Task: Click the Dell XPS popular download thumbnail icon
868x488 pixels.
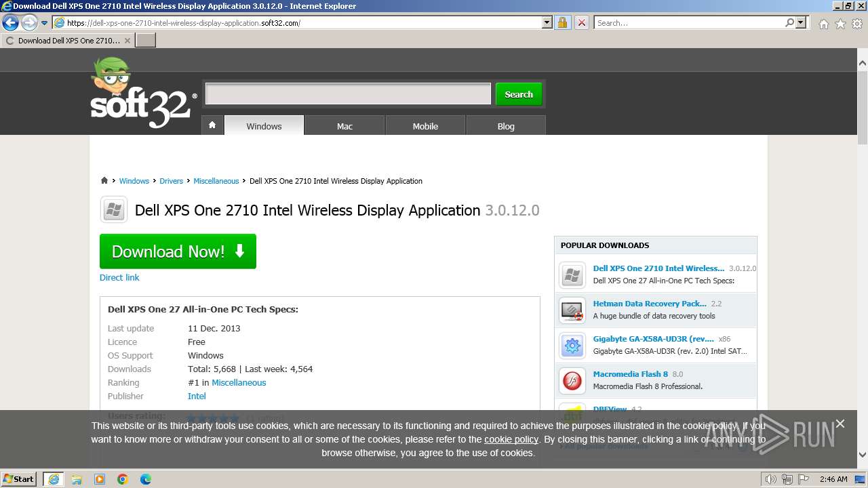Action: (572, 275)
